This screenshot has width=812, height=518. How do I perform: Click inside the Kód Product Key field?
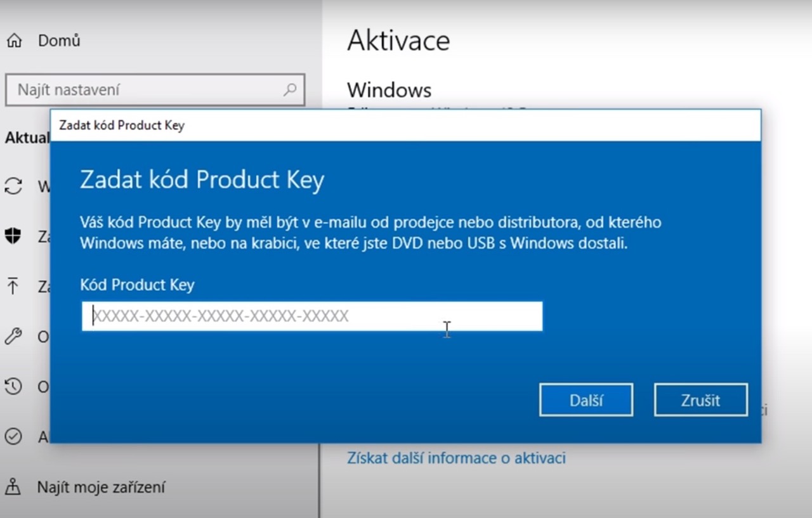pos(312,316)
